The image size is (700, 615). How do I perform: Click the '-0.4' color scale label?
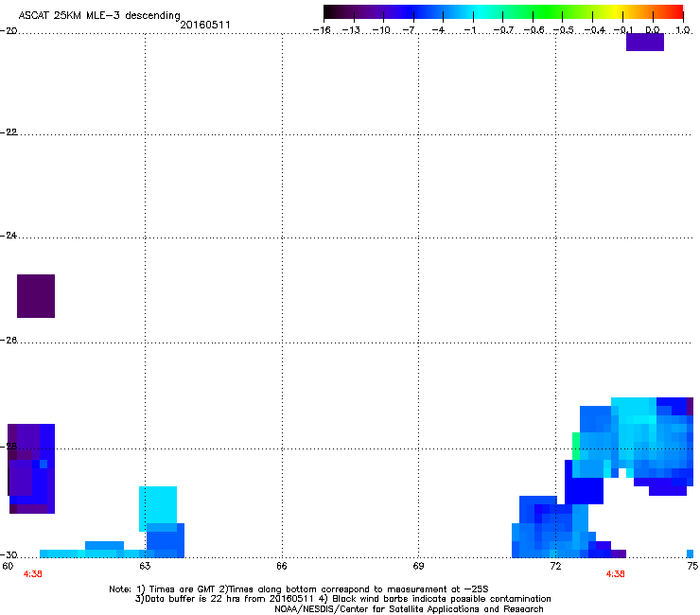[x=595, y=30]
